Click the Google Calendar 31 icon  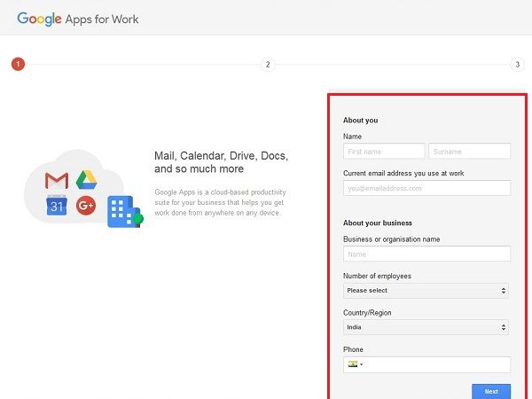(57, 207)
